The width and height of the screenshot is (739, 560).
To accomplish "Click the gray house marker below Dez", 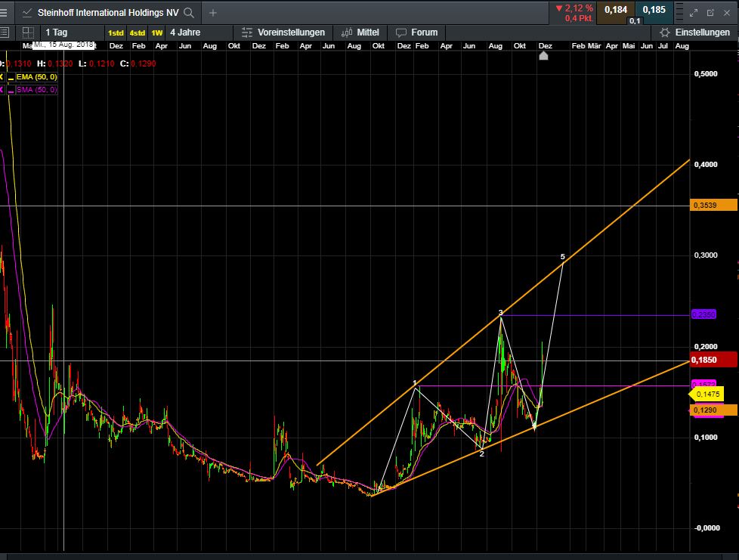I will click(543, 56).
